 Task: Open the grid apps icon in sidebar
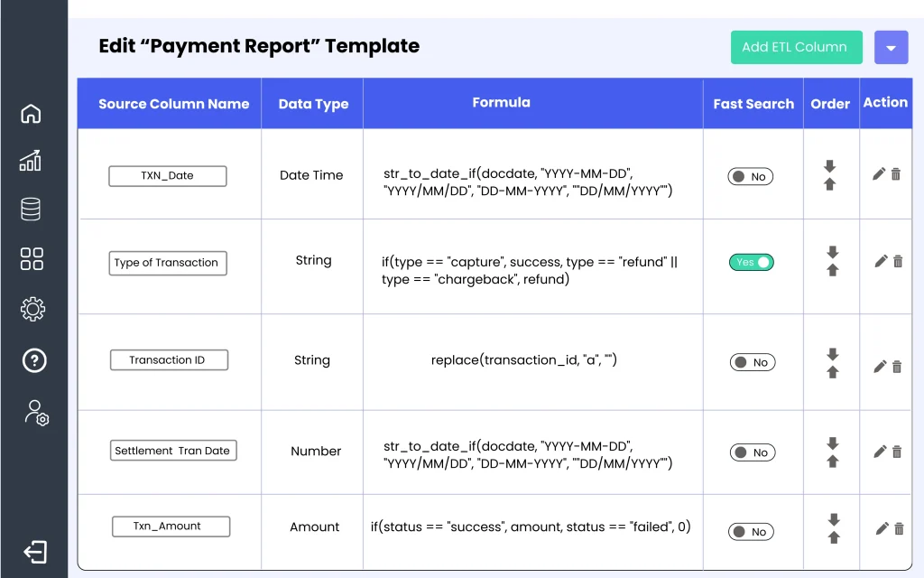pos(32,259)
